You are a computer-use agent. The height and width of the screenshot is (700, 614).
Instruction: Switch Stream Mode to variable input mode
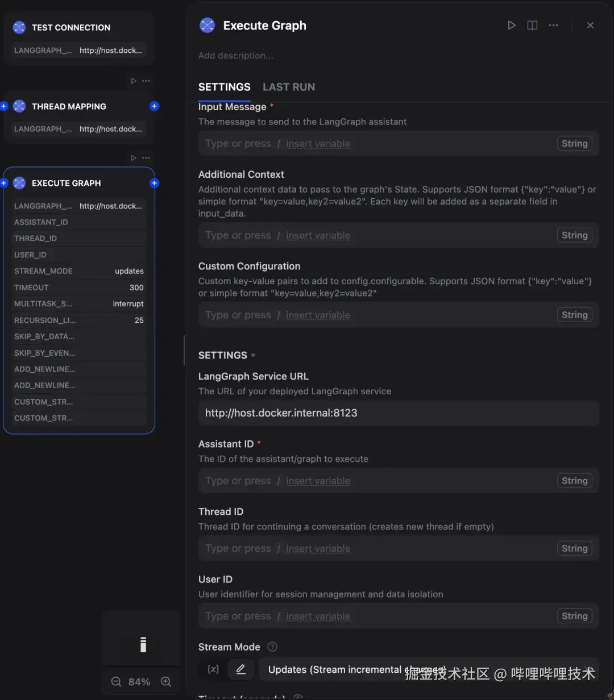point(213,669)
